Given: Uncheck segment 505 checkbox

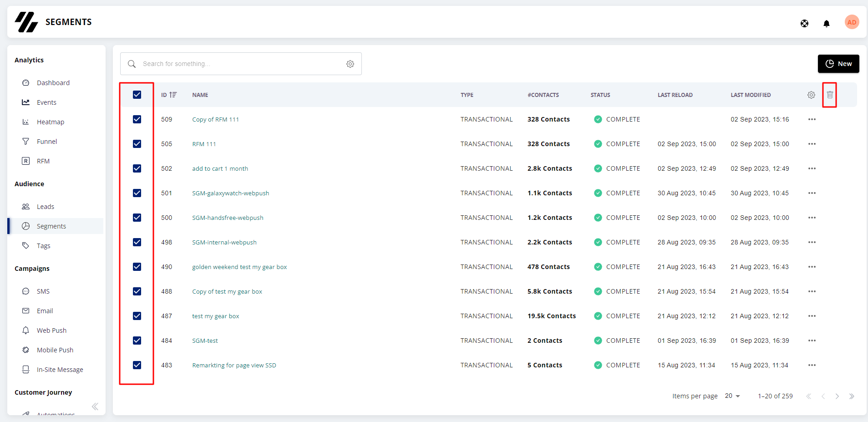Looking at the screenshot, I should [x=137, y=144].
